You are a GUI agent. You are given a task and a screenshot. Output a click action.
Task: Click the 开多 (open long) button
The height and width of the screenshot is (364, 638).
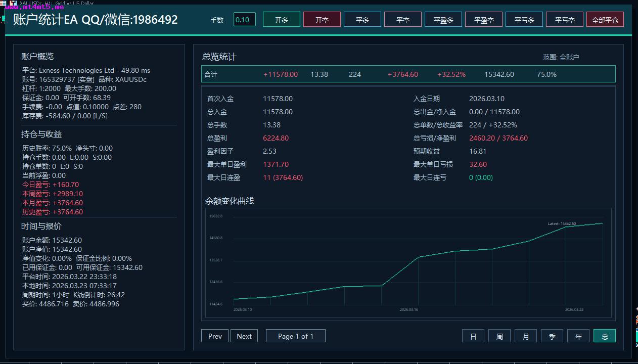click(x=281, y=20)
